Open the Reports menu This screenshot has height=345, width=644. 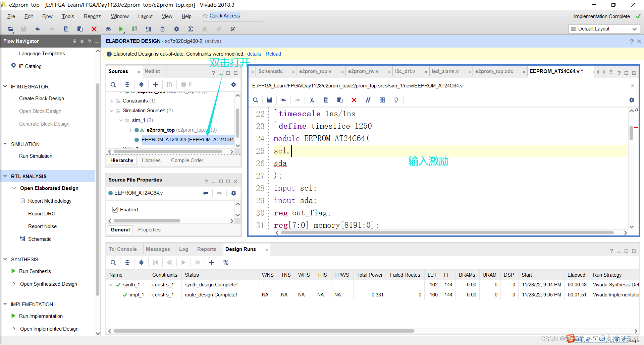click(x=92, y=16)
